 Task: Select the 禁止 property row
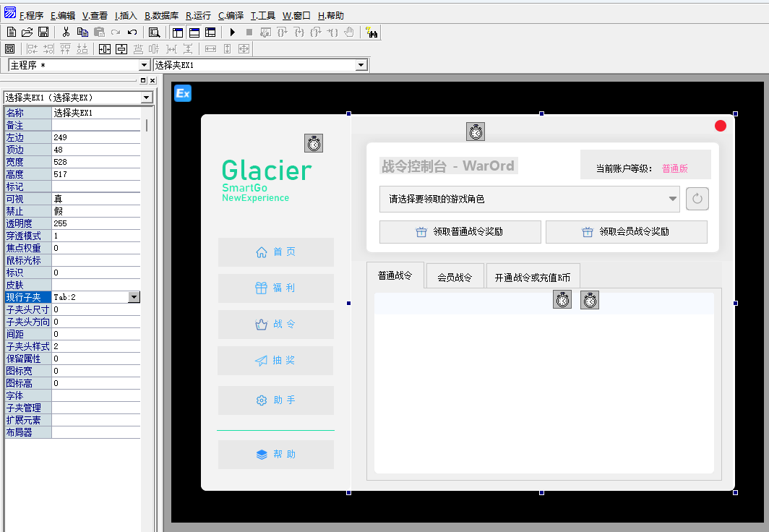[x=72, y=211]
